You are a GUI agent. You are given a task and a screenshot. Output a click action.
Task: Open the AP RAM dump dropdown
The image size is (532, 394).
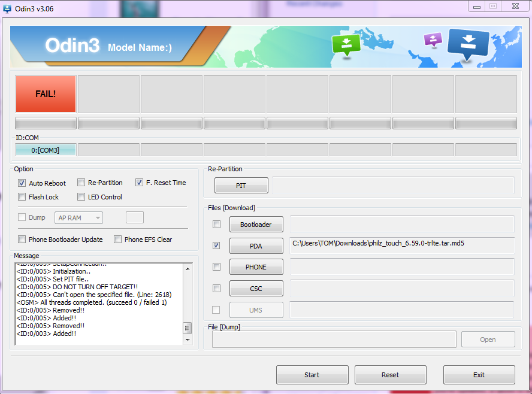pyautogui.click(x=78, y=218)
